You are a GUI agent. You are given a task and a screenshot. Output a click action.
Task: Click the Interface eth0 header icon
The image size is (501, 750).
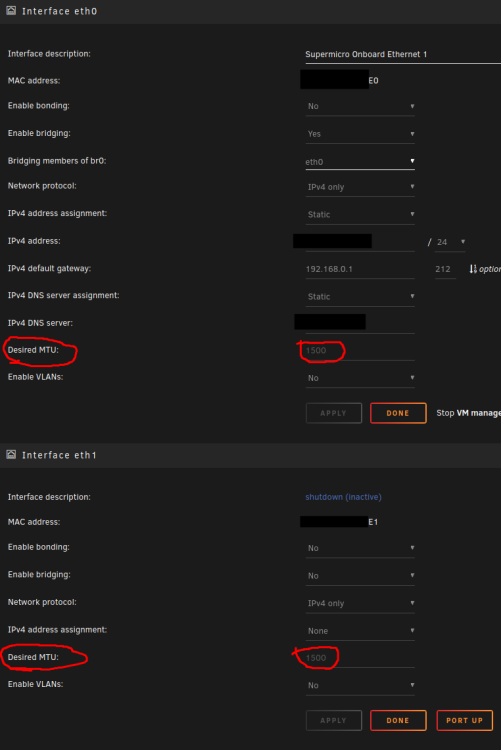(x=11, y=11)
